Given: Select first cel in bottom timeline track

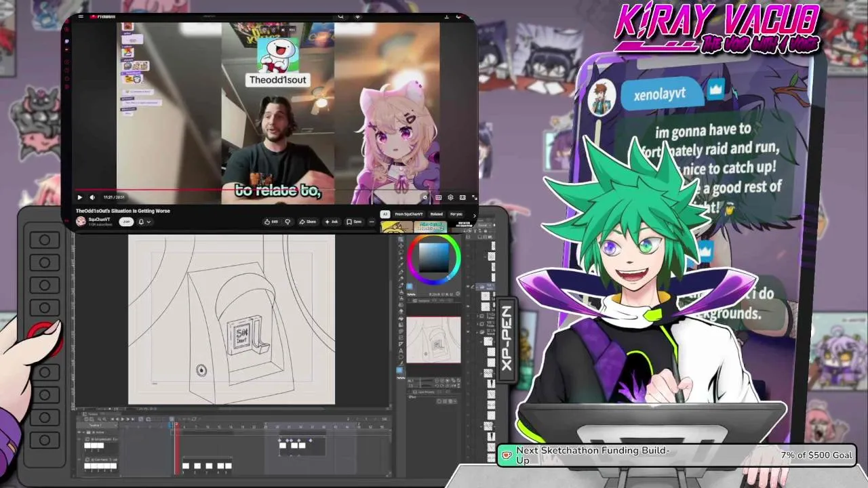Looking at the screenshot, I should pyautogui.click(x=186, y=466).
